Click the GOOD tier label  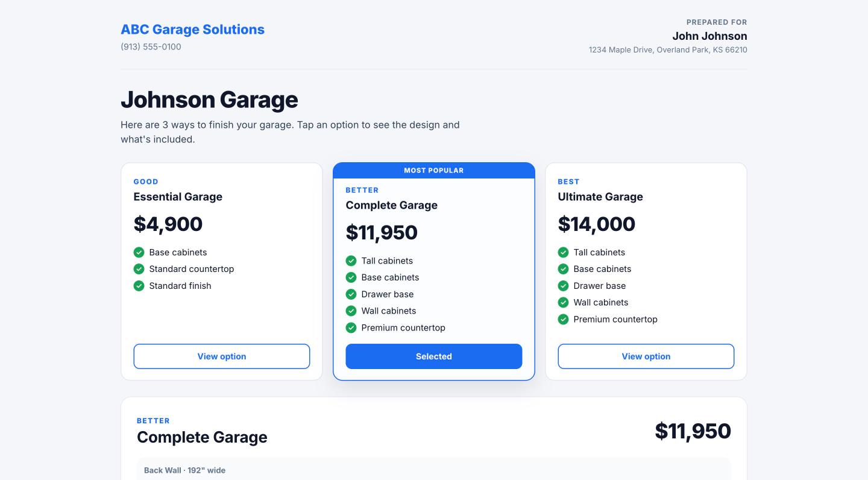point(146,182)
